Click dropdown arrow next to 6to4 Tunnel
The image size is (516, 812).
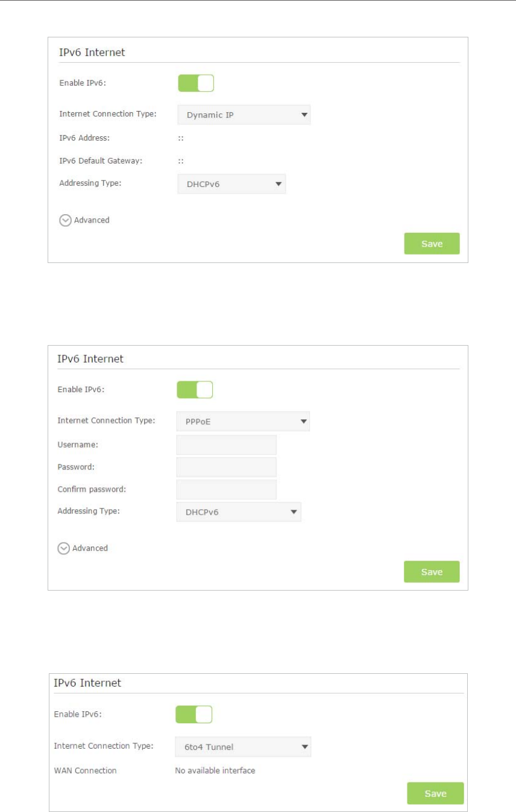(x=305, y=747)
